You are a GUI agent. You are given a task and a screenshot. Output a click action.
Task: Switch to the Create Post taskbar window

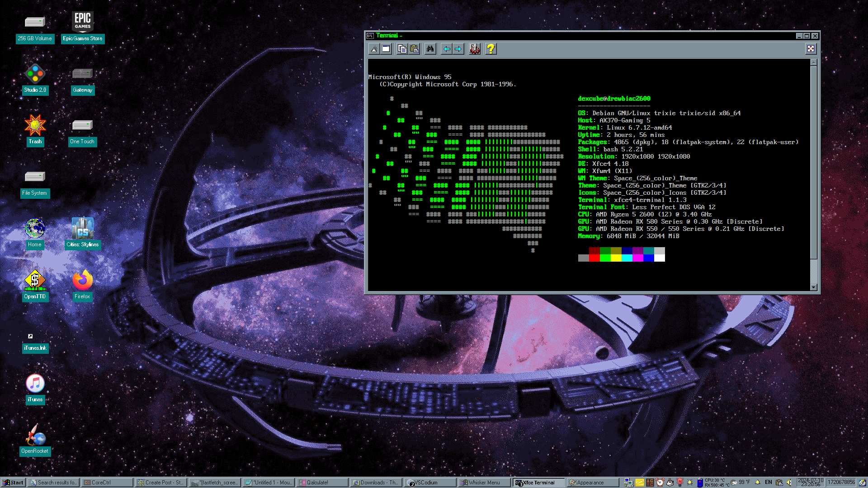coord(161,483)
